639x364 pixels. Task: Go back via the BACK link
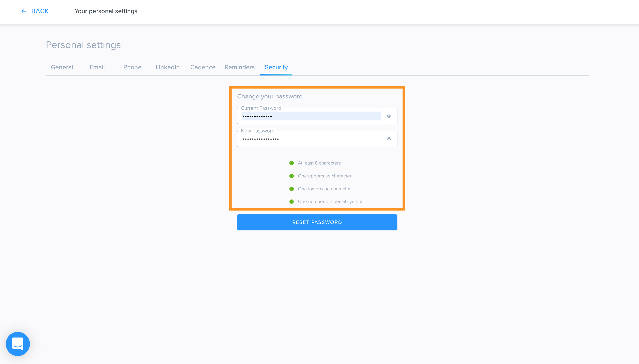click(40, 11)
